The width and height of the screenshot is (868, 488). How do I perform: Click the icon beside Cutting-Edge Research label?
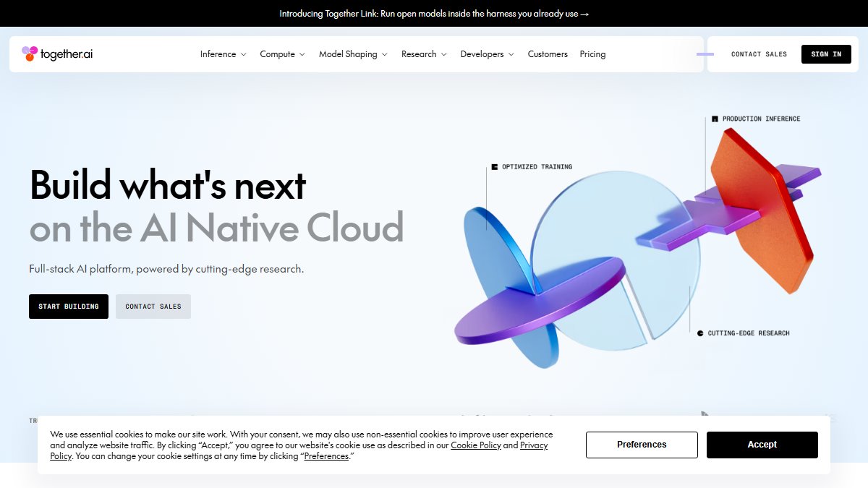(x=700, y=333)
